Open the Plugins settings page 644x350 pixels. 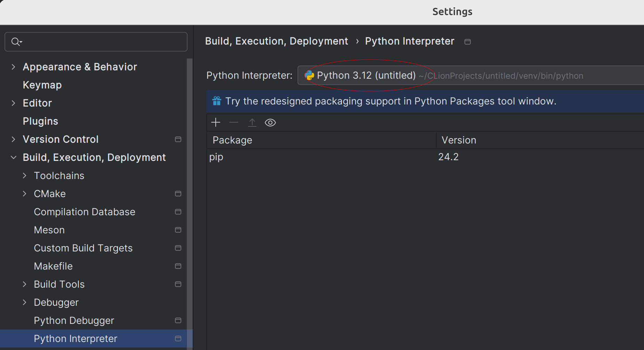(40, 121)
